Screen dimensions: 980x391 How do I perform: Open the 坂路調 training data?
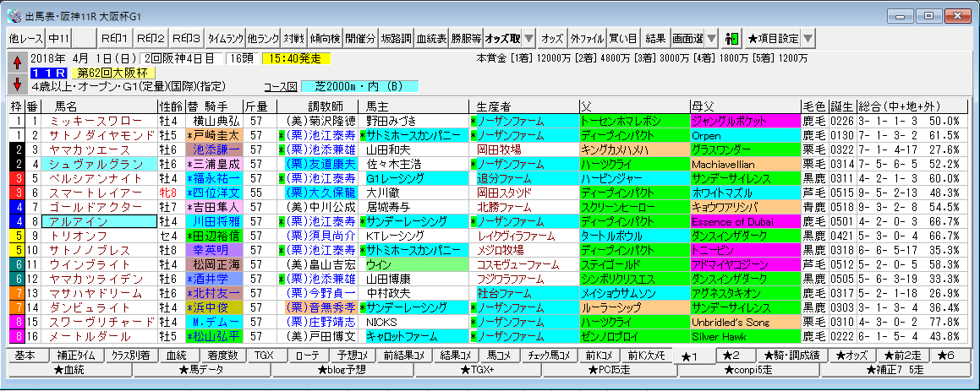[397, 39]
